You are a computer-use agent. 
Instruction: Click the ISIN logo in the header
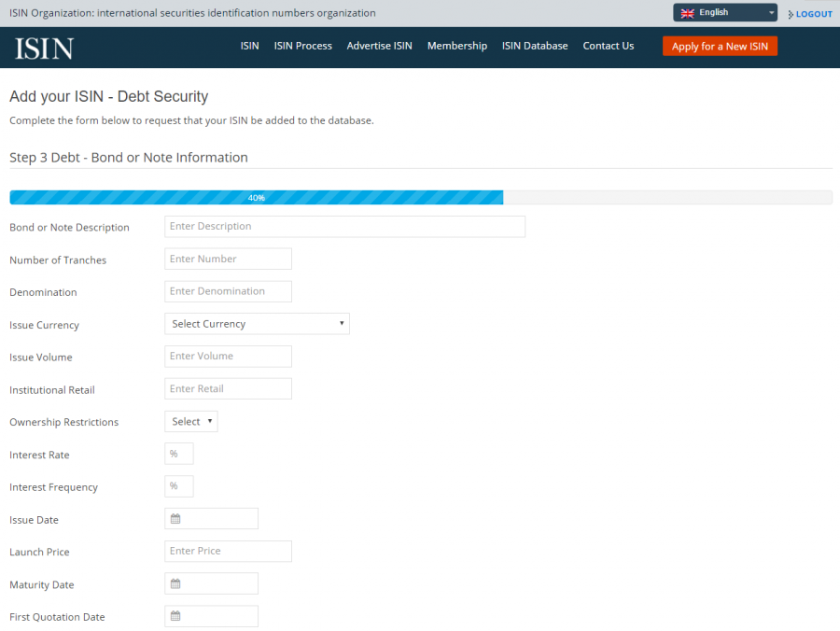(43, 45)
